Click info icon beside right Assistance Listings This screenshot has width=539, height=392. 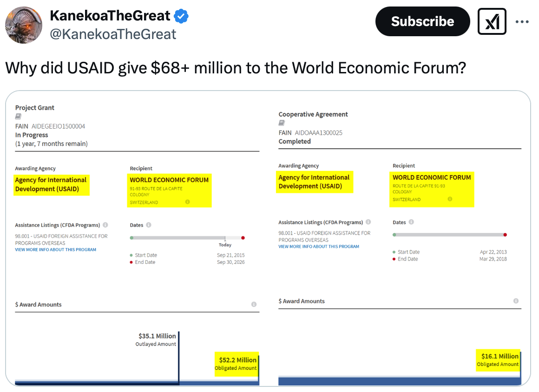pos(368,222)
